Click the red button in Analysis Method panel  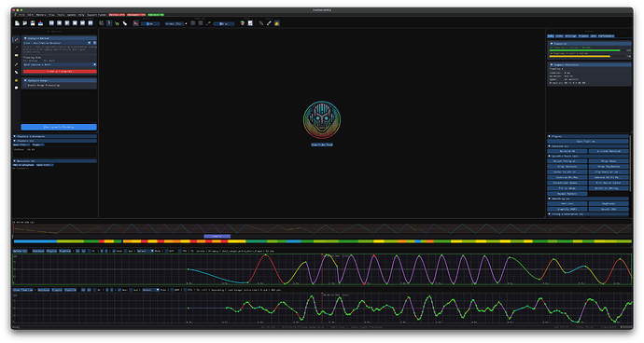[60, 72]
